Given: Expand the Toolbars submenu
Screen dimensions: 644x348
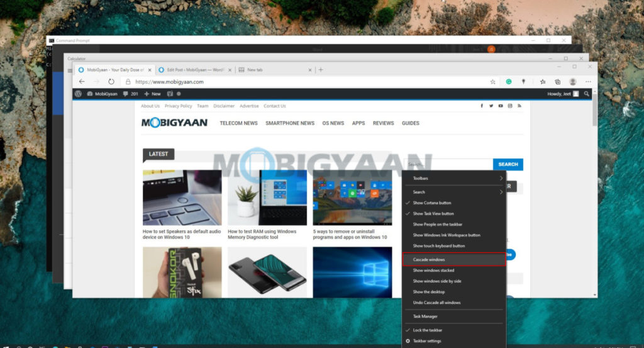Looking at the screenshot, I should coord(454,178).
